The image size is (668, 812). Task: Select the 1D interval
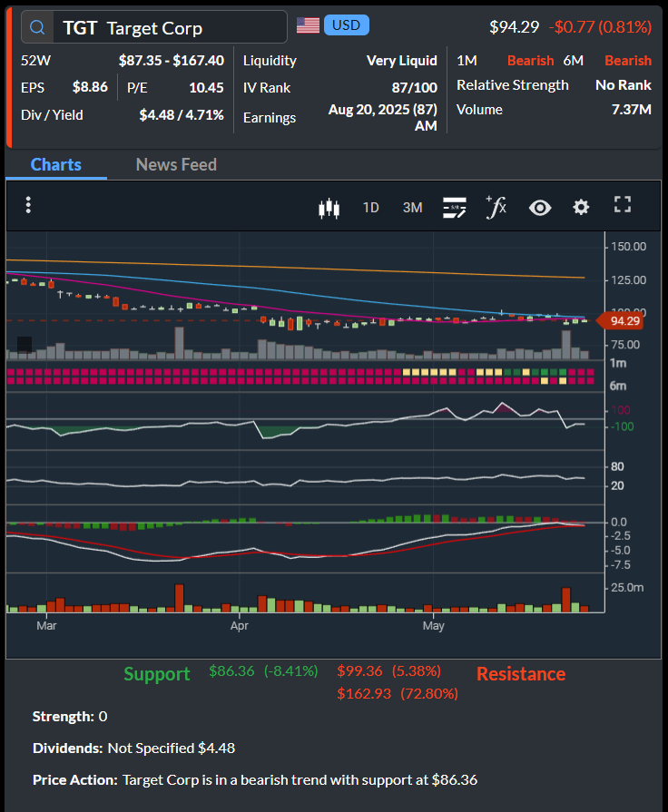tap(370, 208)
